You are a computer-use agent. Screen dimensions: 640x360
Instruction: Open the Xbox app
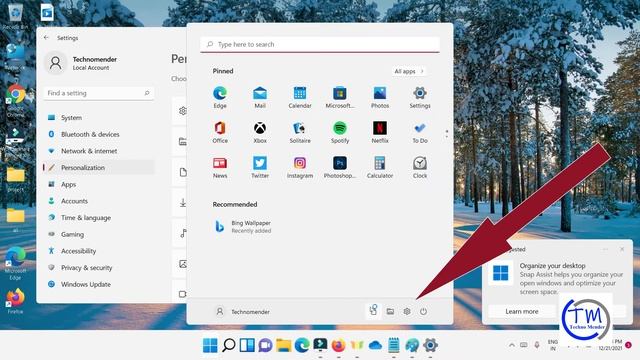[x=260, y=133]
